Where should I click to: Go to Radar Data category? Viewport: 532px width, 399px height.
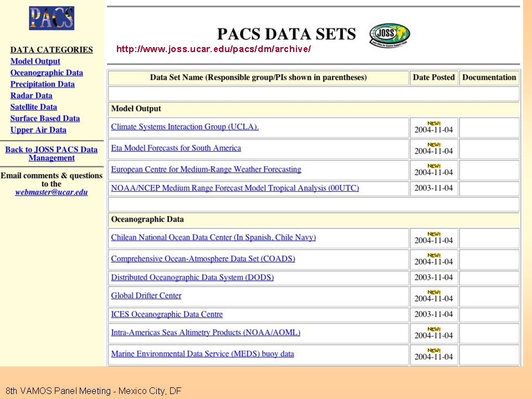point(31,96)
